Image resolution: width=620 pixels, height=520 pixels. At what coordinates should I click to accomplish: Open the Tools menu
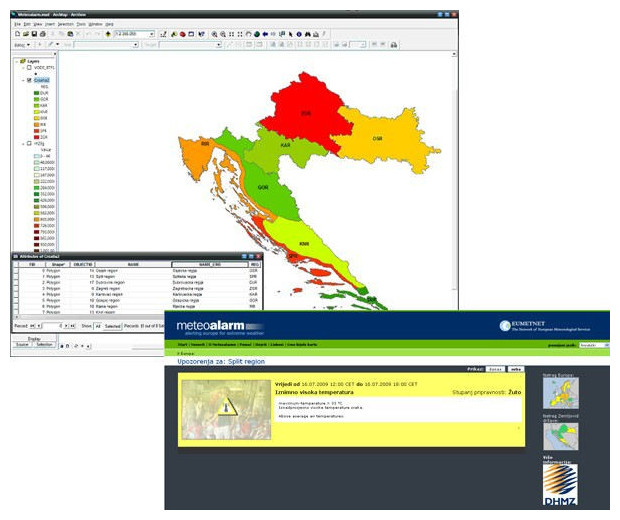pyautogui.click(x=81, y=24)
